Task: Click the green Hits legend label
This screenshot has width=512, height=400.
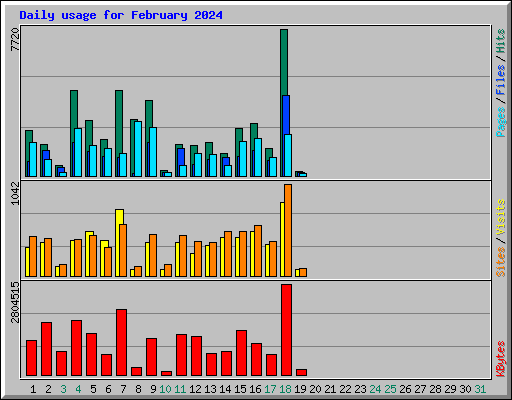Action: (501, 41)
